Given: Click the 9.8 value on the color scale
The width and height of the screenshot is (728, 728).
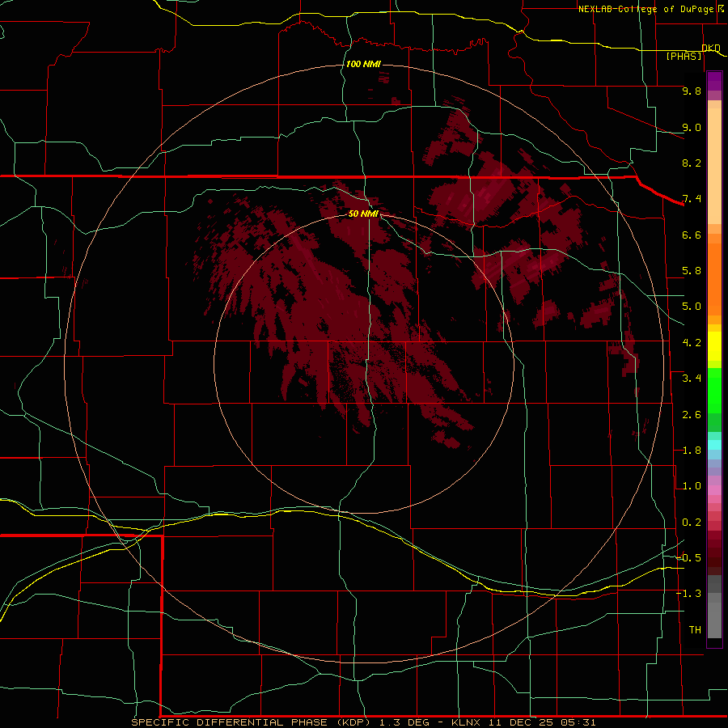Looking at the screenshot, I should point(692,91).
